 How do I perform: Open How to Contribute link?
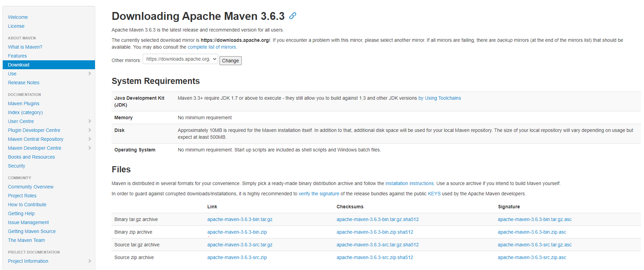coord(27,205)
